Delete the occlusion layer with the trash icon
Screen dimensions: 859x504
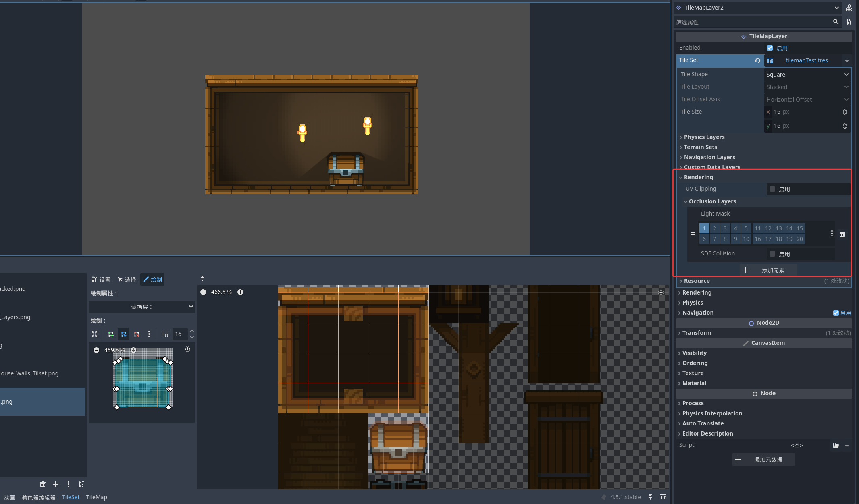842,234
